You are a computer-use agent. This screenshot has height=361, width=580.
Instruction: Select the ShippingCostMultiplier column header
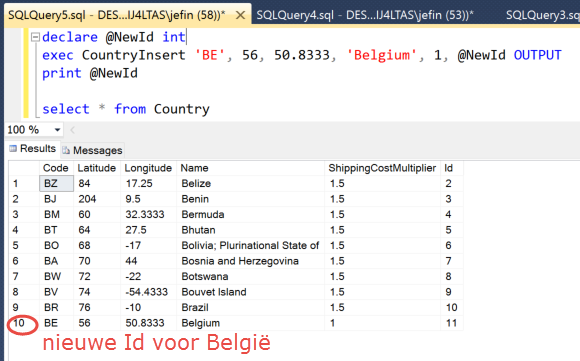(x=382, y=168)
